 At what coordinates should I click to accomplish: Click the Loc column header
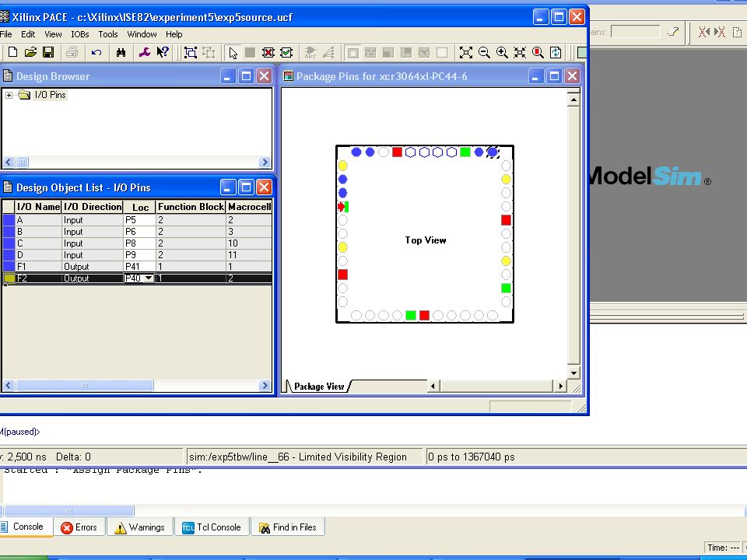(139, 207)
